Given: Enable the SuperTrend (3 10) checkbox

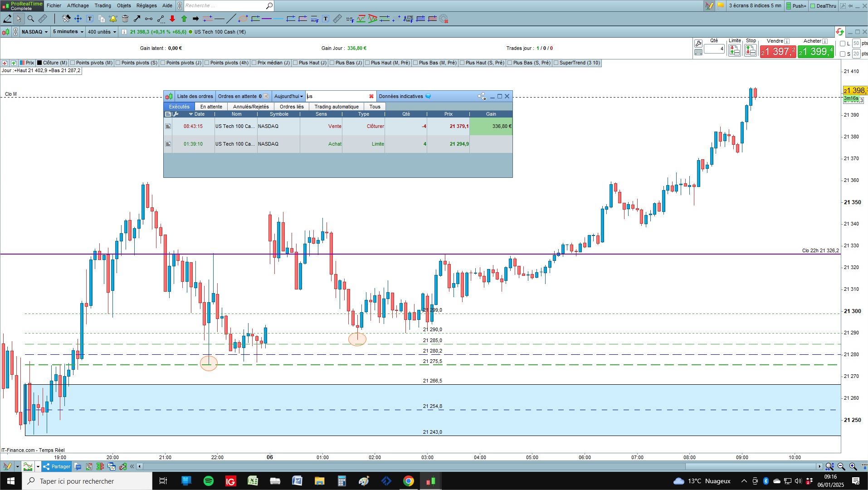Looking at the screenshot, I should coord(556,63).
